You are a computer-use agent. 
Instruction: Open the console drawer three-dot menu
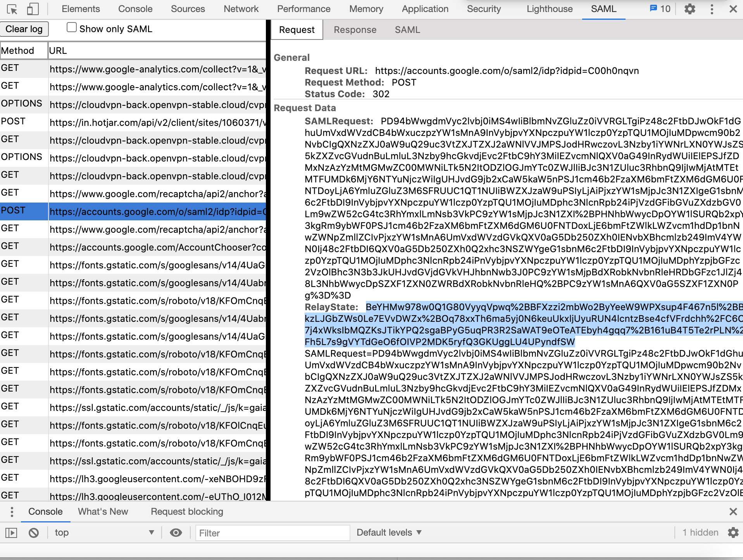pos(12,512)
